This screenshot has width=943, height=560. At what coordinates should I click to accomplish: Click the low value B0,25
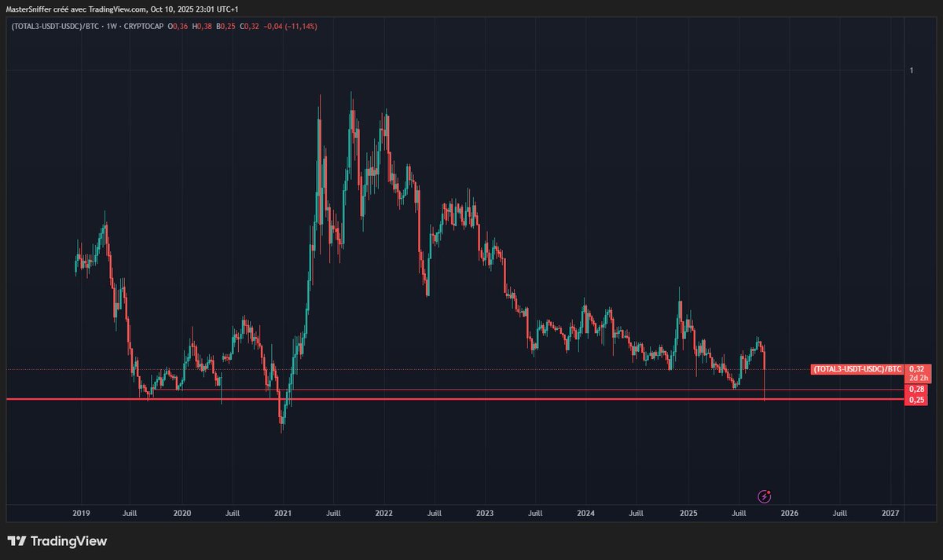tap(226, 26)
